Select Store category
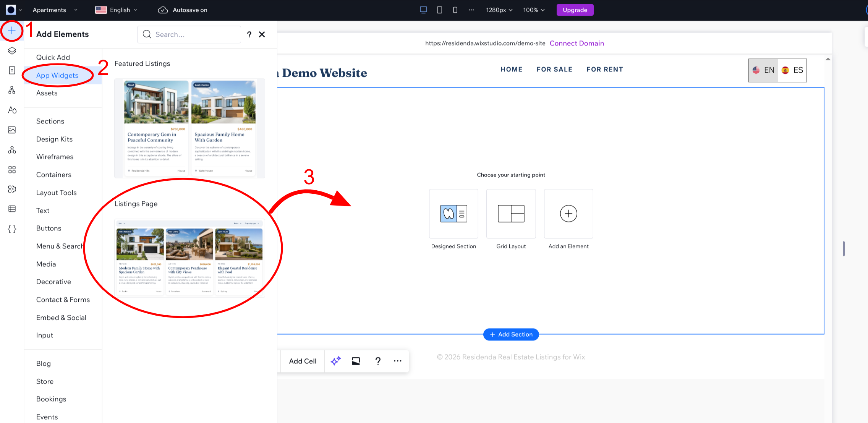The width and height of the screenshot is (868, 423). pos(45,381)
